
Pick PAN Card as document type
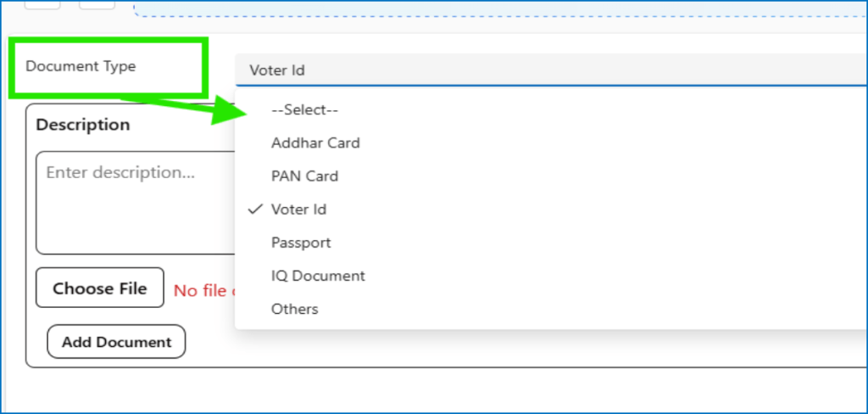304,176
